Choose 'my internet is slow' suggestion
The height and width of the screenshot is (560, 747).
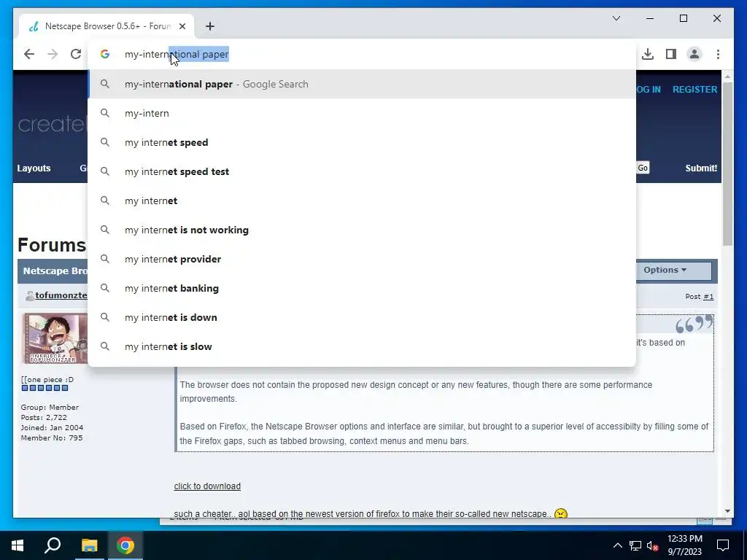coord(362,346)
